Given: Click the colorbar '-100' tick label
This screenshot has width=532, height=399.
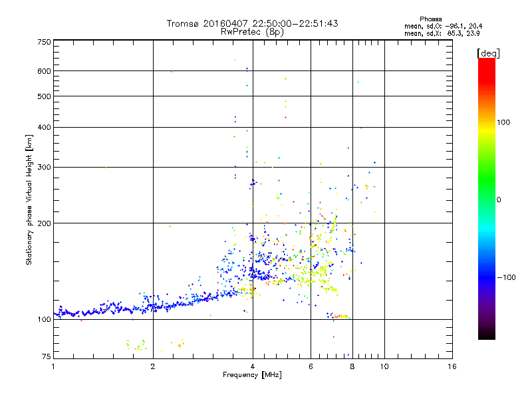Looking at the screenshot, I should pos(506,277).
